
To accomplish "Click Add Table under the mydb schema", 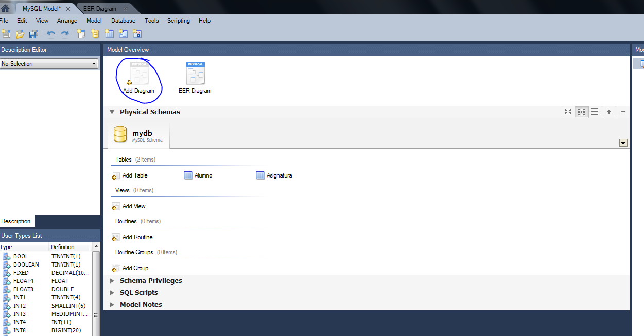I will point(129,175).
